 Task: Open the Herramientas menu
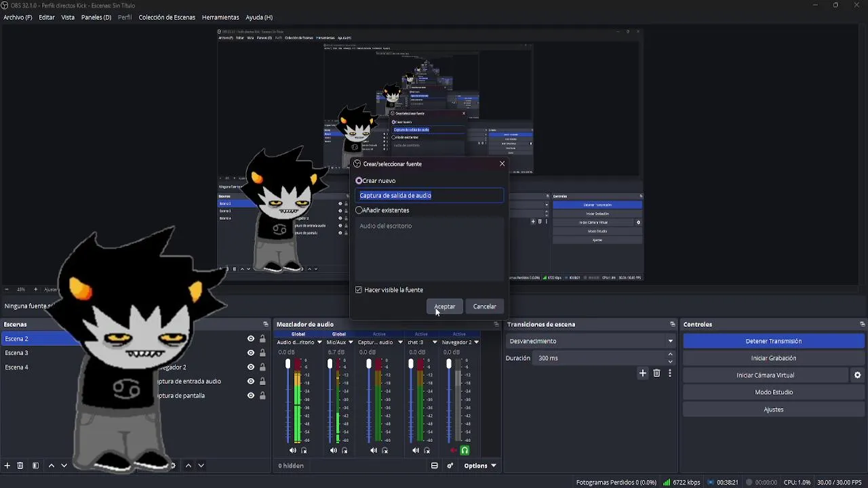coord(220,17)
